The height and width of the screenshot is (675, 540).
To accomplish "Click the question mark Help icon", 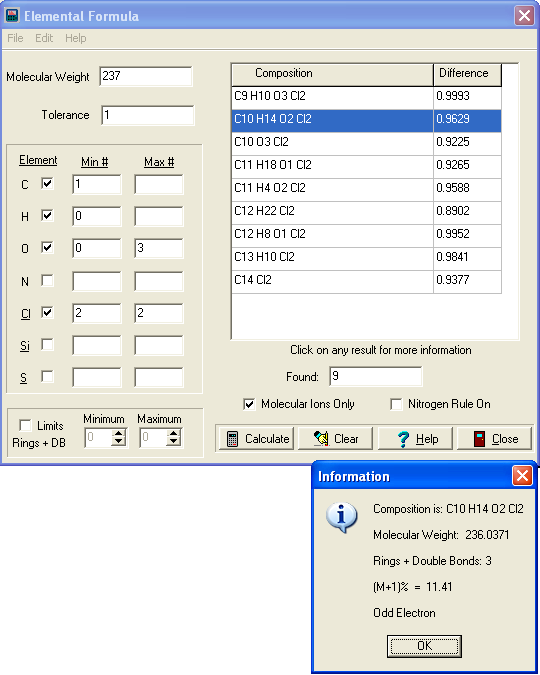I will click(x=403, y=439).
